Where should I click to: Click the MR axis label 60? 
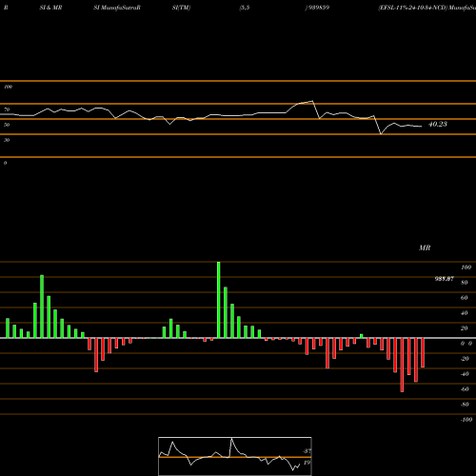coord(465,298)
